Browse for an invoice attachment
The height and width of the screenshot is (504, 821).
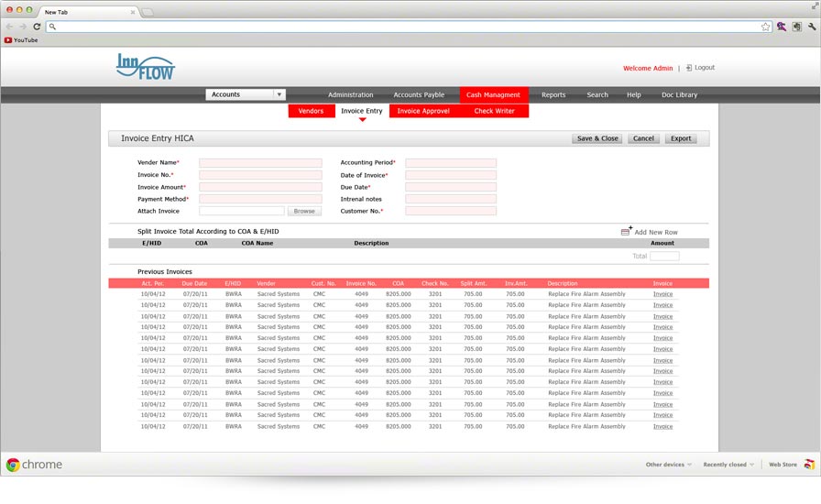(x=304, y=211)
